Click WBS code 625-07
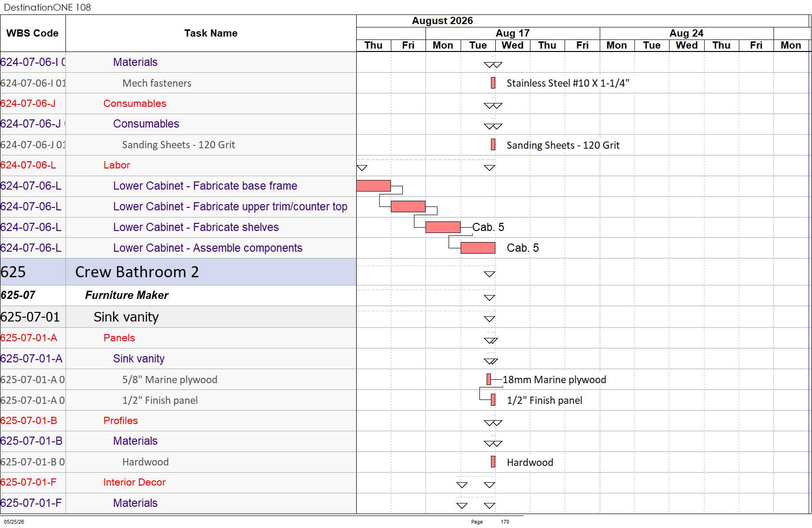This screenshot has width=812, height=528. pos(18,295)
